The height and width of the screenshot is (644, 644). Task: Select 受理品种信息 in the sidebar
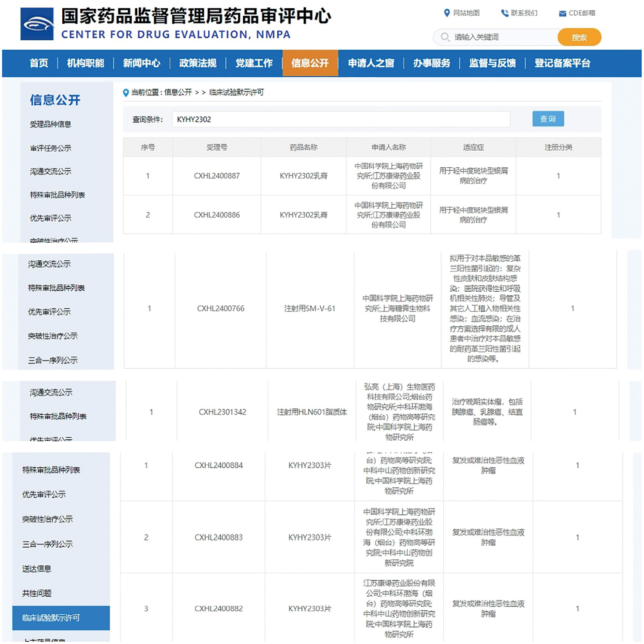pos(50,124)
